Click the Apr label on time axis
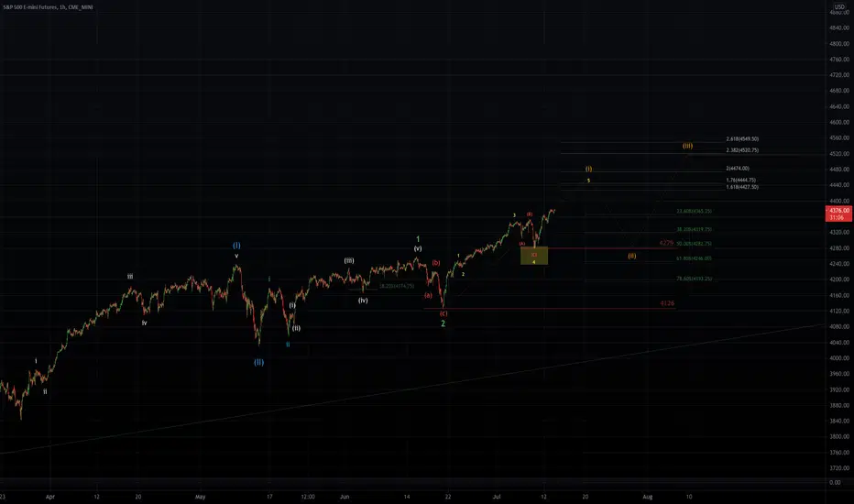Screen dimensions: 854x504 [x=50, y=497]
